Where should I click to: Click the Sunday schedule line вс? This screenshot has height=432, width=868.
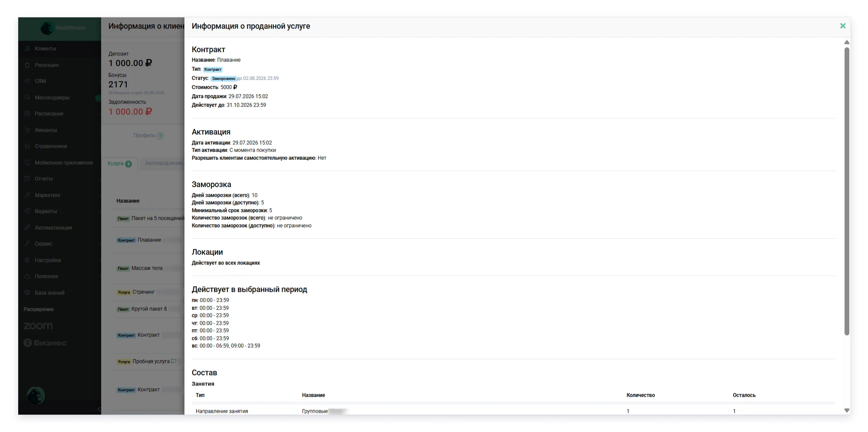[226, 346]
